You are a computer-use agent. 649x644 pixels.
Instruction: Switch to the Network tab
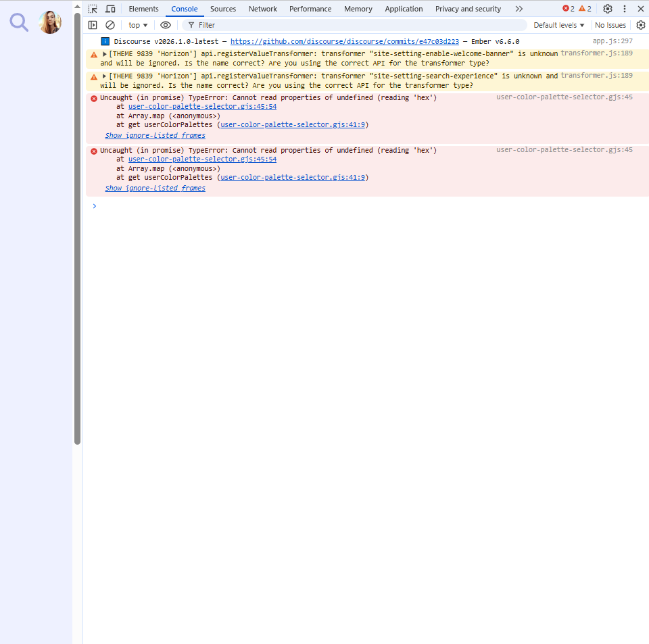(x=262, y=9)
